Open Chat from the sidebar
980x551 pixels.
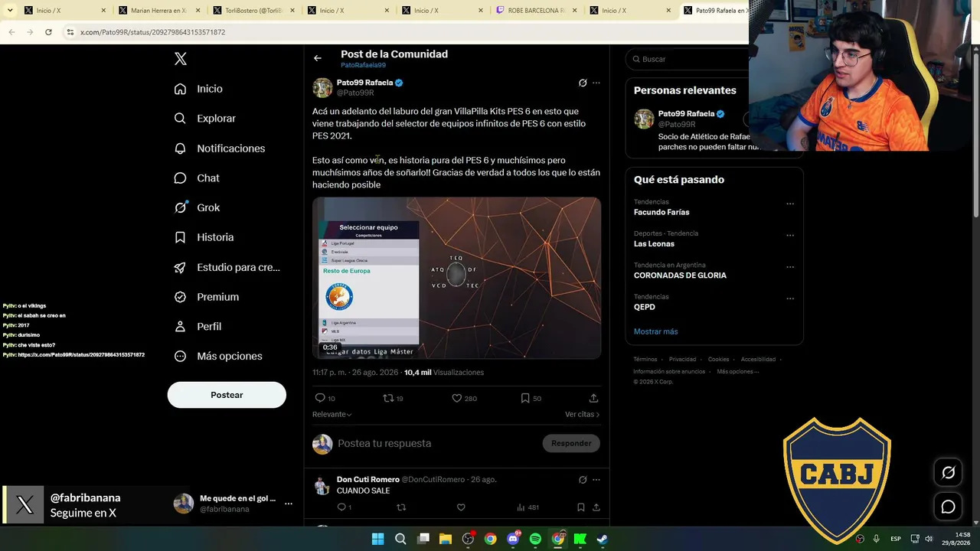(197, 178)
